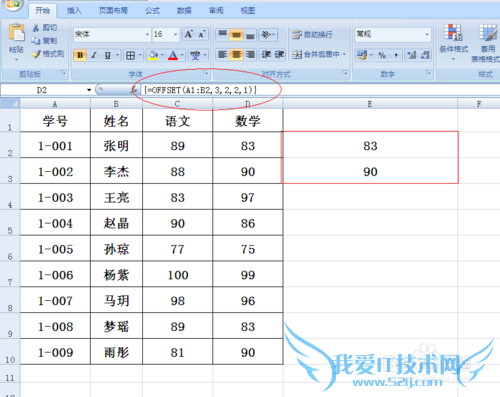Toggle Bottom Align vertical alignment
This screenshot has width=500, height=397.
pos(250,35)
